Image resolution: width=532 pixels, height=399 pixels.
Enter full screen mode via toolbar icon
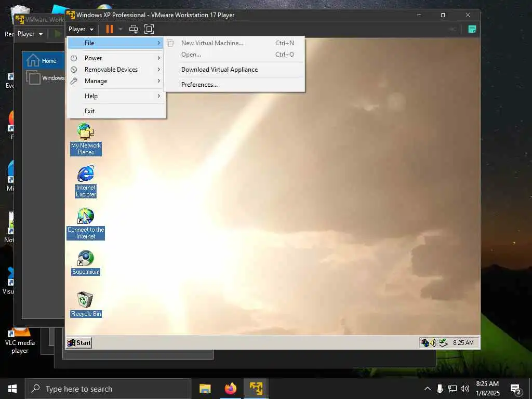pyautogui.click(x=149, y=29)
